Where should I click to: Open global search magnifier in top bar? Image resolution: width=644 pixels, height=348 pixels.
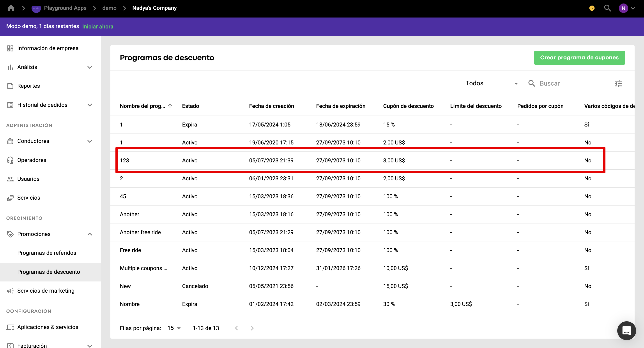607,8
